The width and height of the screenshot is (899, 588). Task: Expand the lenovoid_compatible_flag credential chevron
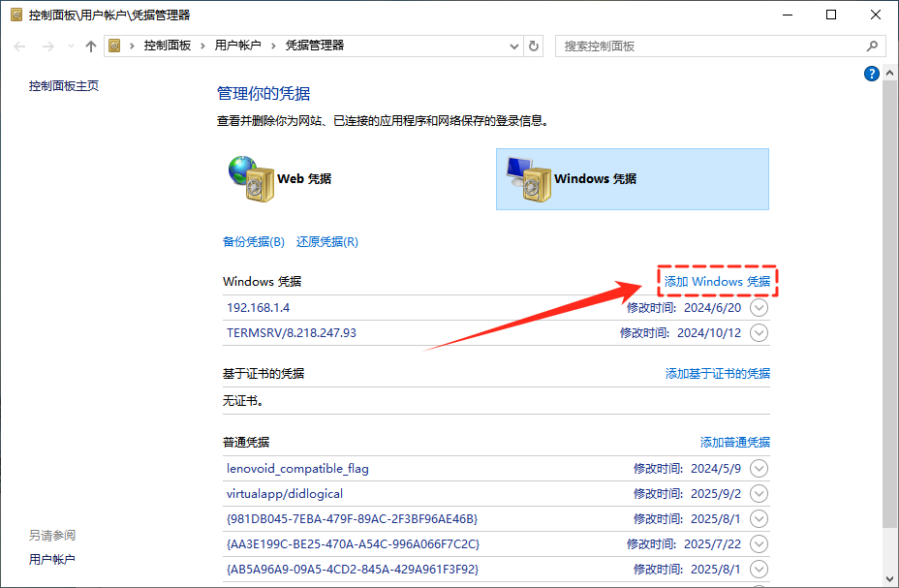pyautogui.click(x=759, y=469)
